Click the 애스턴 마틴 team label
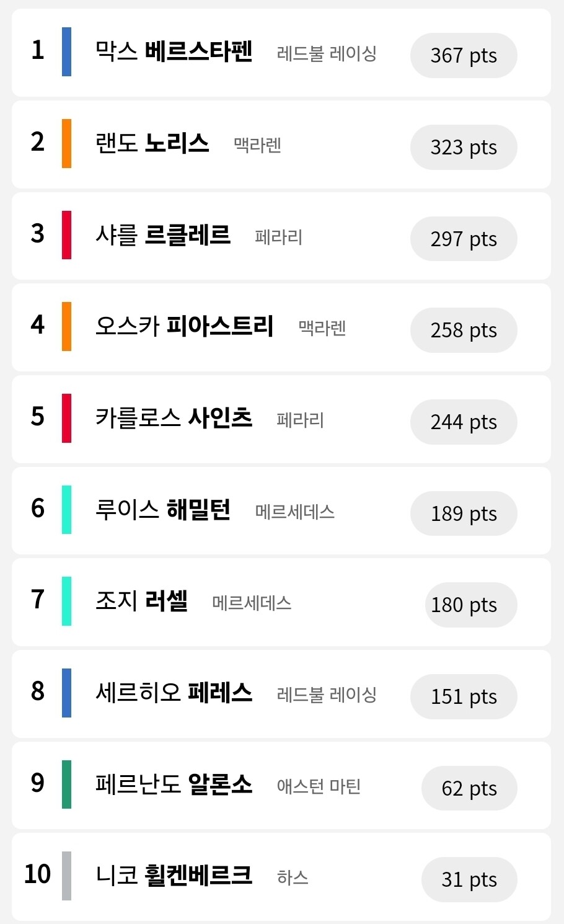Screen dimensions: 564x924 click(x=319, y=786)
